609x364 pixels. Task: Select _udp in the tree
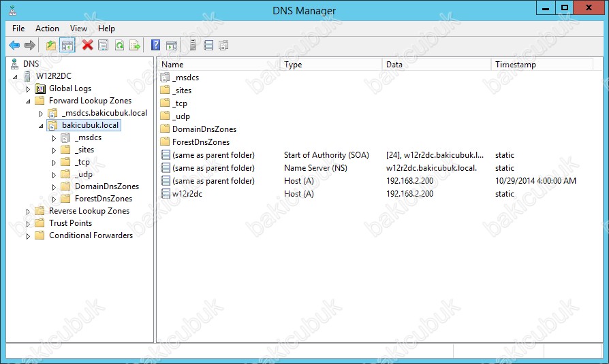(84, 174)
